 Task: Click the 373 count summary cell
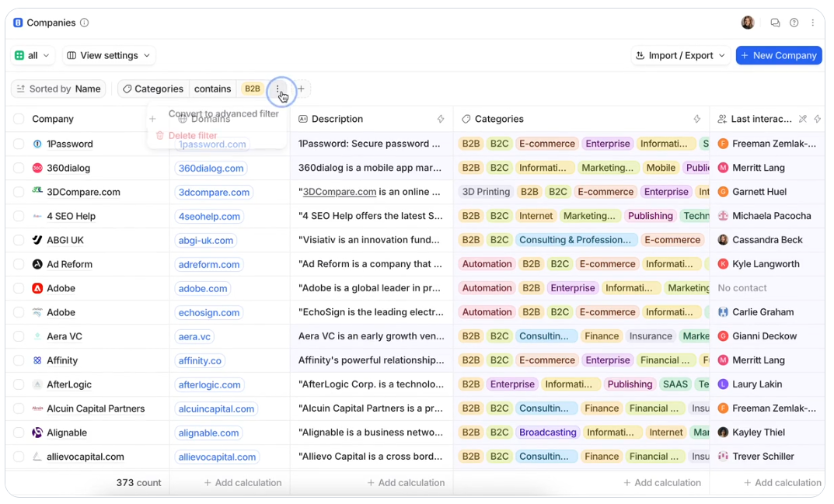138,483
